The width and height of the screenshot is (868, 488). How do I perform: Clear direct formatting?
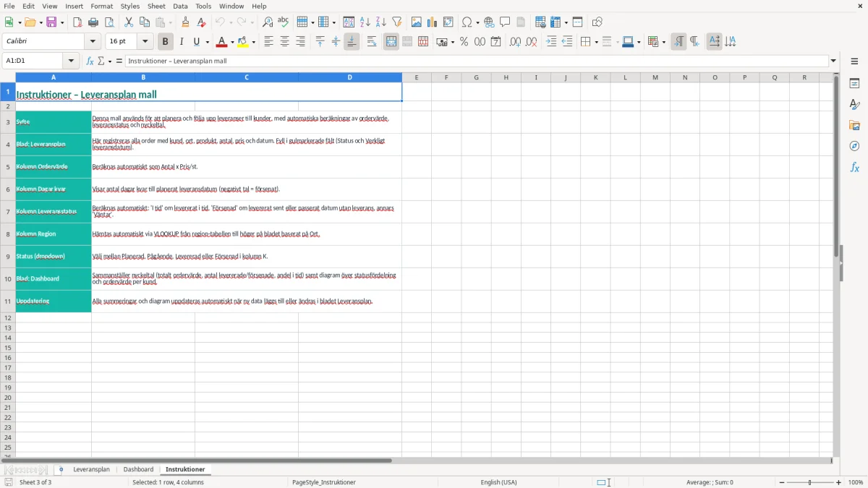tap(202, 22)
